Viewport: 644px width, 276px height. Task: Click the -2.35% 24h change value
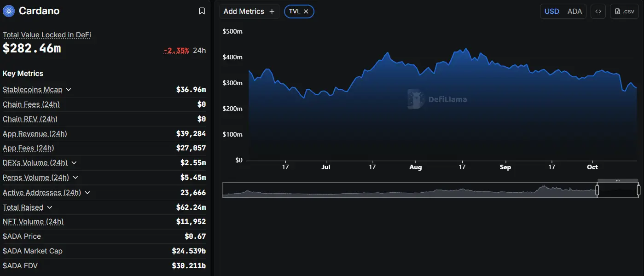pyautogui.click(x=176, y=50)
